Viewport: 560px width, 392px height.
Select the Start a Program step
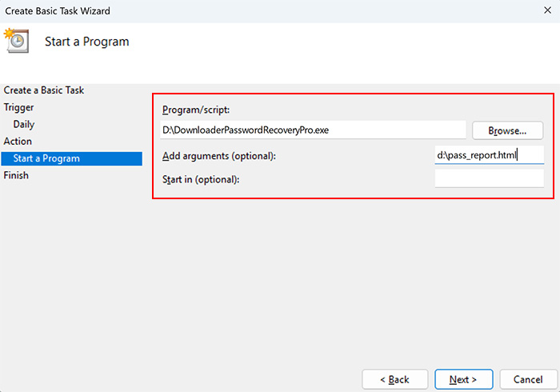click(71, 158)
